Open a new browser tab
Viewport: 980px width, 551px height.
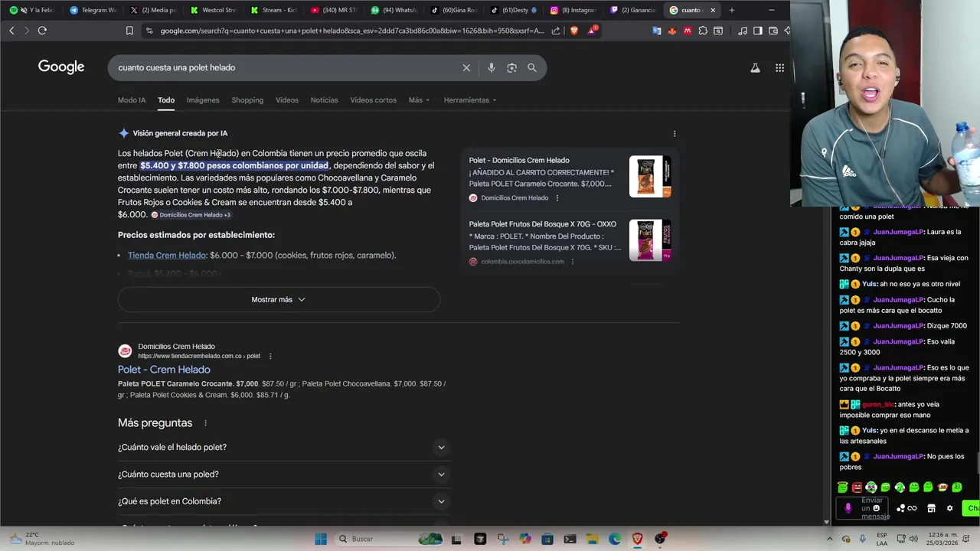[x=732, y=10]
